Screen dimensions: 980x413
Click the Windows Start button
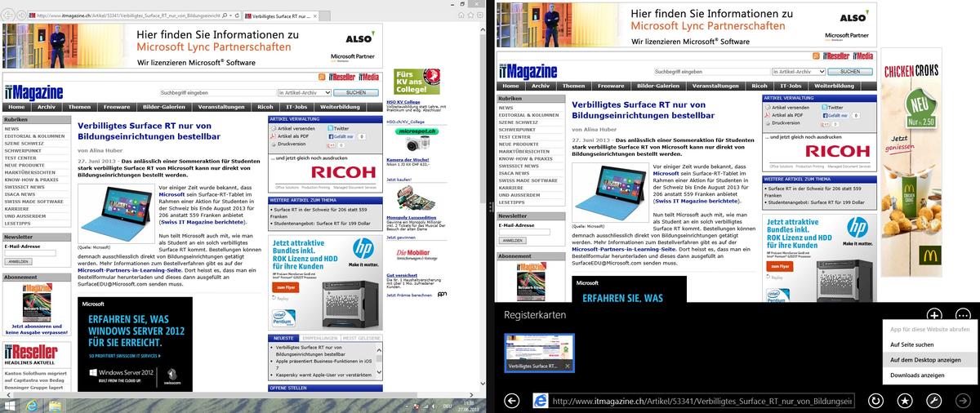(10, 405)
